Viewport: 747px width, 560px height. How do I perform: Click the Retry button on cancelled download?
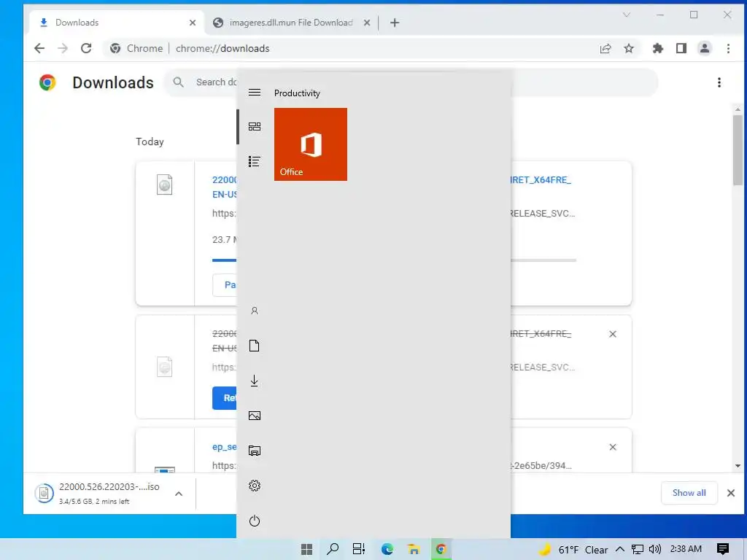pos(225,397)
